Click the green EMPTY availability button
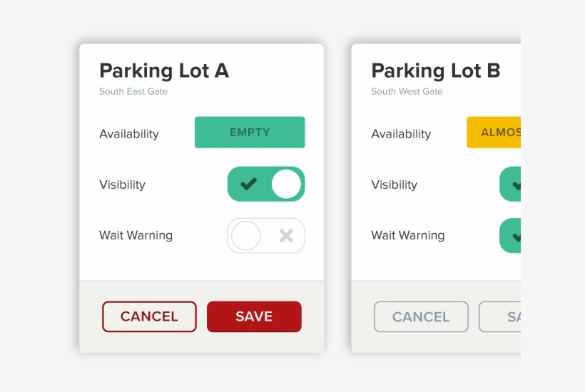Image resolution: width=585 pixels, height=392 pixels. point(250,133)
